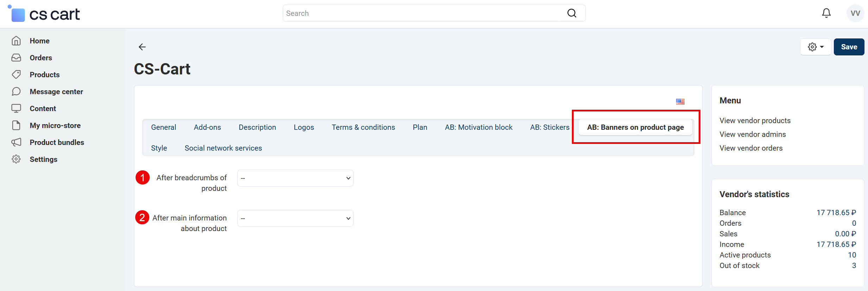Image resolution: width=868 pixels, height=291 pixels.
Task: Go to Home in sidebar
Action: (39, 41)
